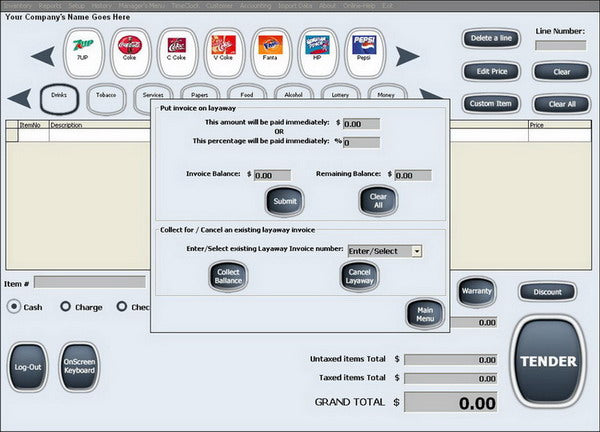Open the Setup menu

[77, 6]
